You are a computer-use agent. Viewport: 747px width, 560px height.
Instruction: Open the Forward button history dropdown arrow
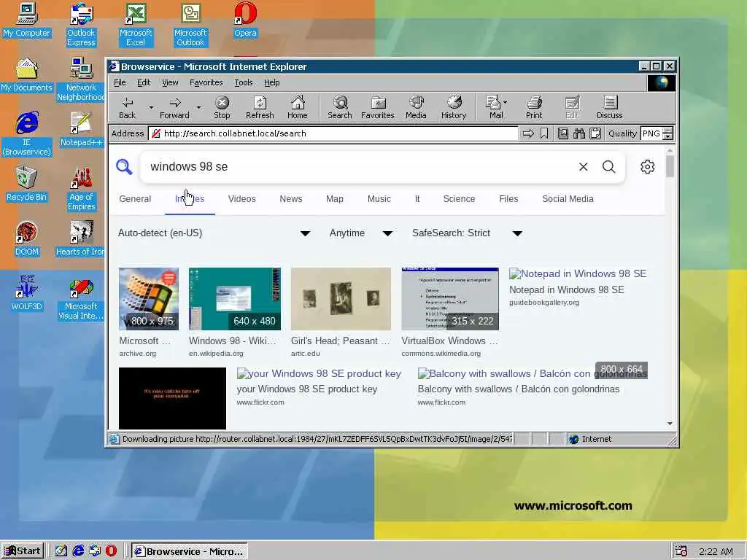click(198, 108)
